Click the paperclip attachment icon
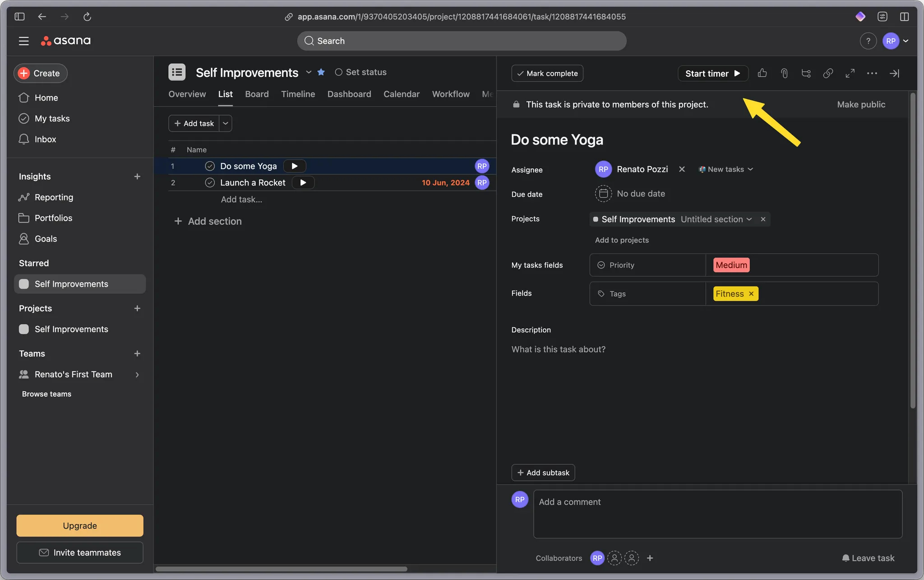924x580 pixels. [784, 73]
